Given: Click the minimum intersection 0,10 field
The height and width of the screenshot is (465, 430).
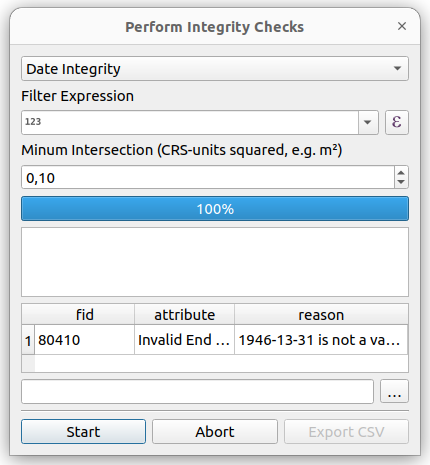Looking at the screenshot, I should (208, 177).
